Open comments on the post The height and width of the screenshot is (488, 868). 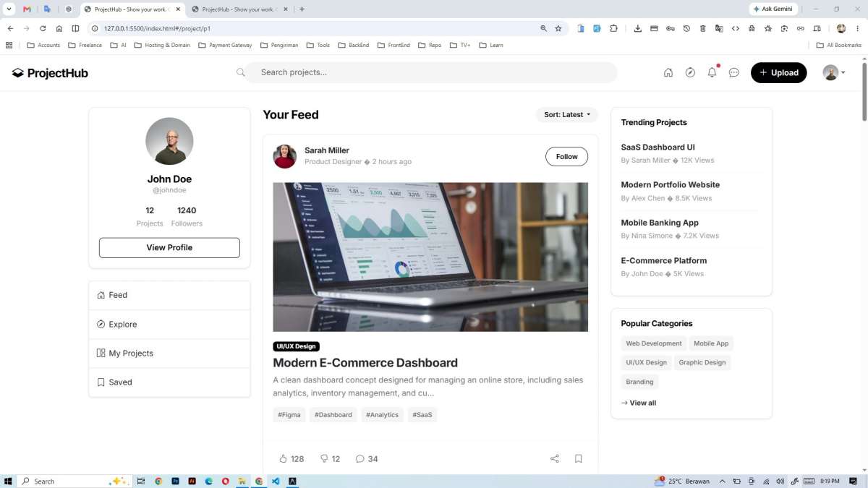pyautogui.click(x=367, y=458)
